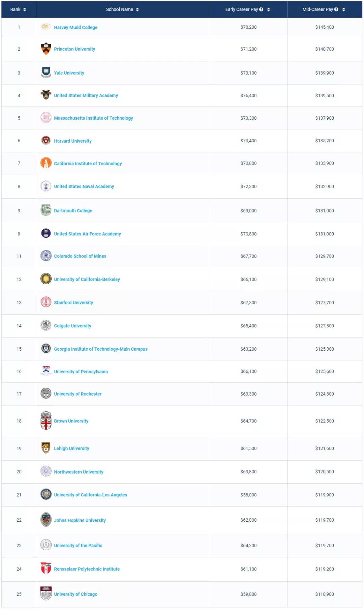Open the Harvey Mudd College link

click(x=75, y=27)
